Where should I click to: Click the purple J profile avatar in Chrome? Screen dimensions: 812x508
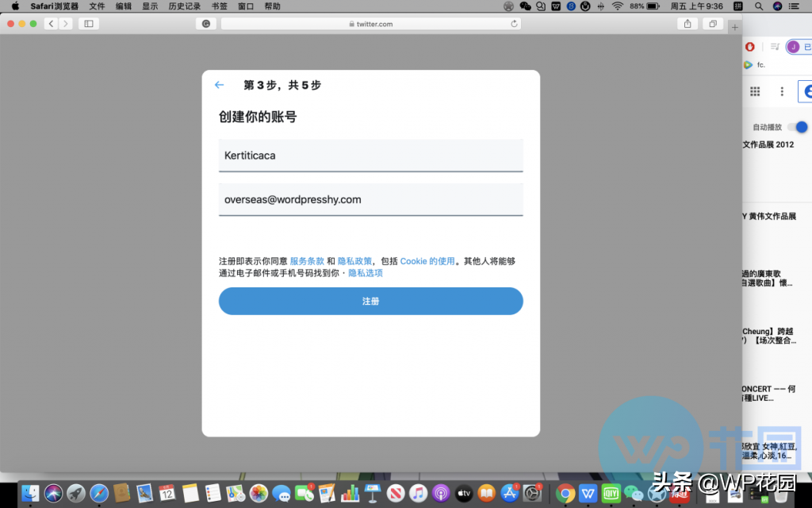(x=793, y=47)
